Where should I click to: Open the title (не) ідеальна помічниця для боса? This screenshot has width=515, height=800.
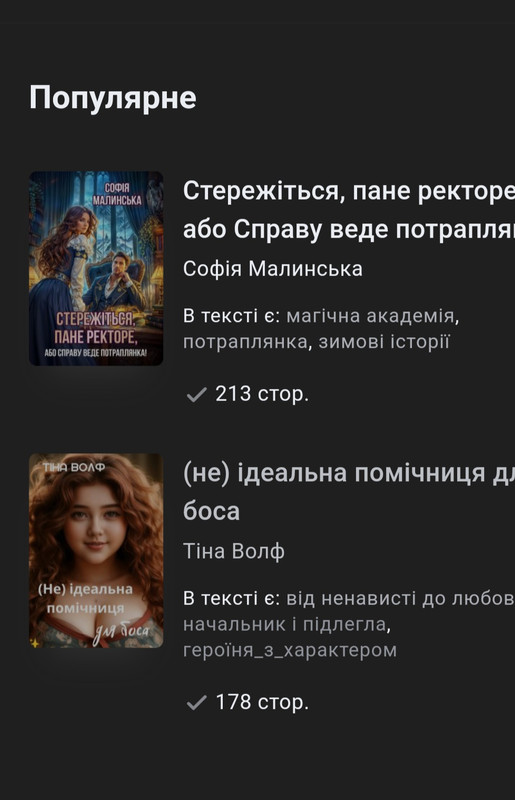click(349, 492)
